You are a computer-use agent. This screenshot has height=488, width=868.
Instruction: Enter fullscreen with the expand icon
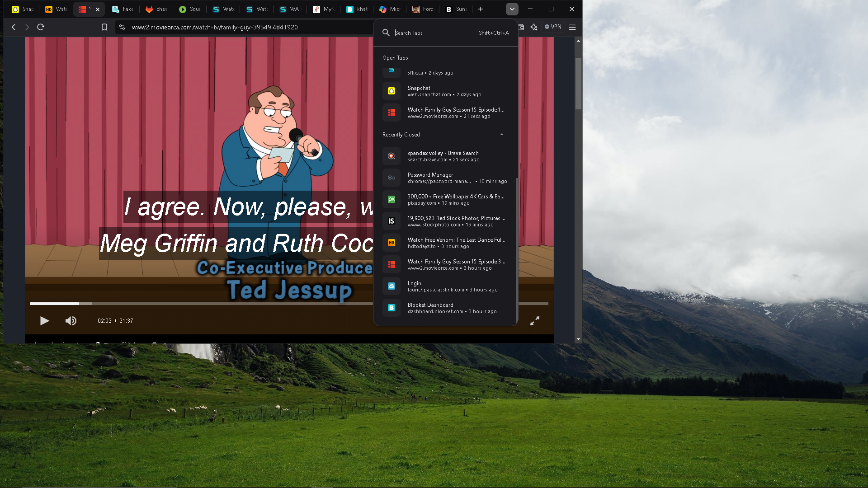535,321
